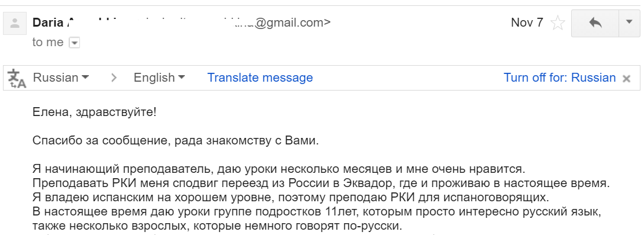Click the sender name Daria
The image size is (644, 235).
tap(48, 22)
